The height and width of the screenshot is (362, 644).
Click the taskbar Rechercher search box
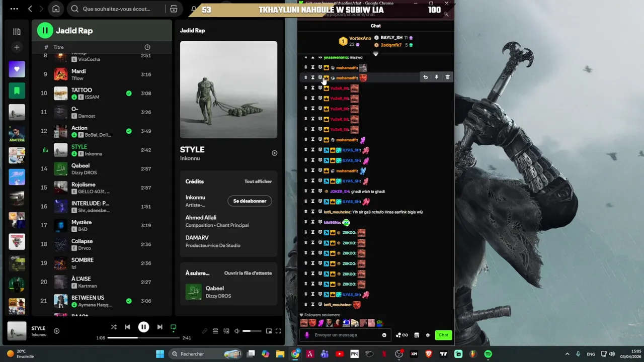(x=205, y=354)
